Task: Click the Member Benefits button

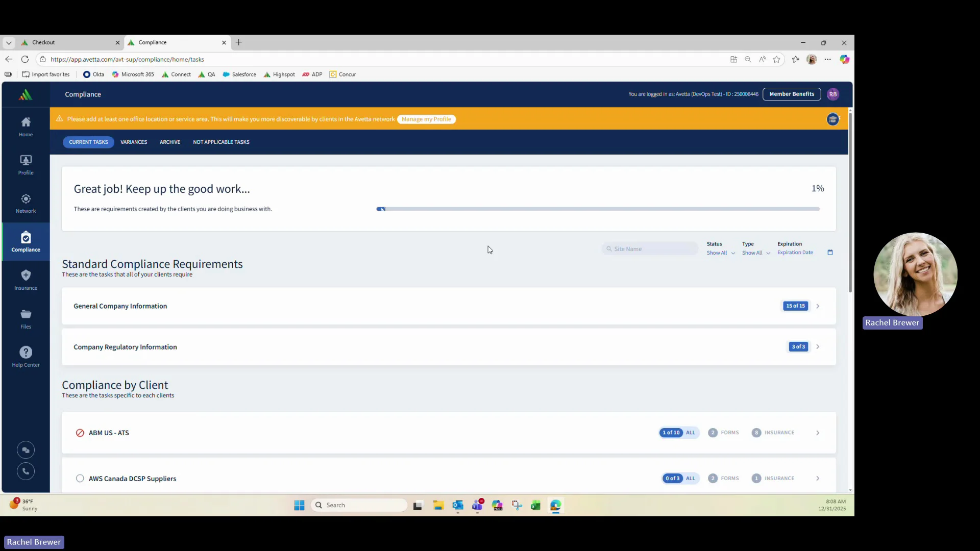Action: [791, 94]
